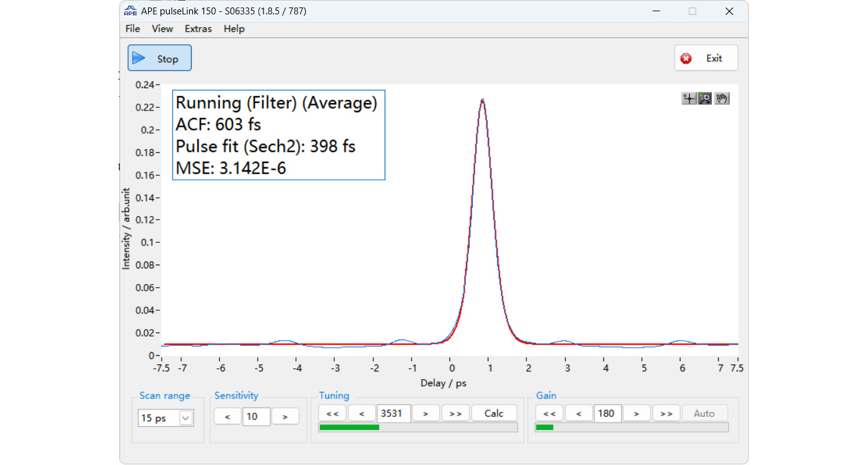Screen dimensions: 868x465
Task: Decrease Sensitivity with left arrow button
Action: point(227,416)
